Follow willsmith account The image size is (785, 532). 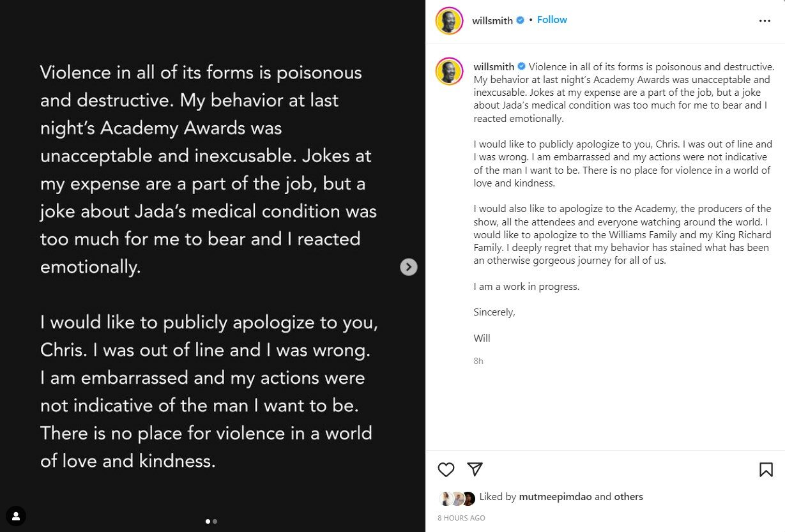(552, 20)
